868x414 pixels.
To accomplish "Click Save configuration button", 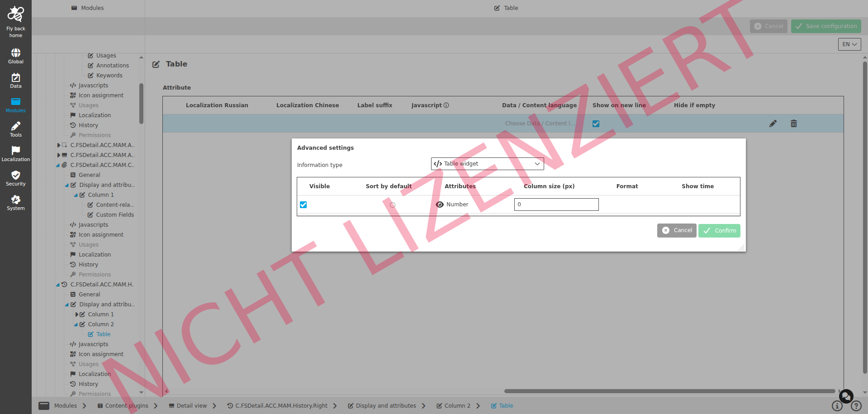I will click(826, 26).
